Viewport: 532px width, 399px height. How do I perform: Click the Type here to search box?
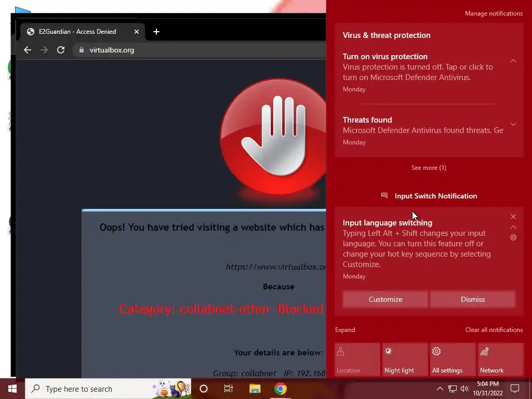click(x=108, y=389)
